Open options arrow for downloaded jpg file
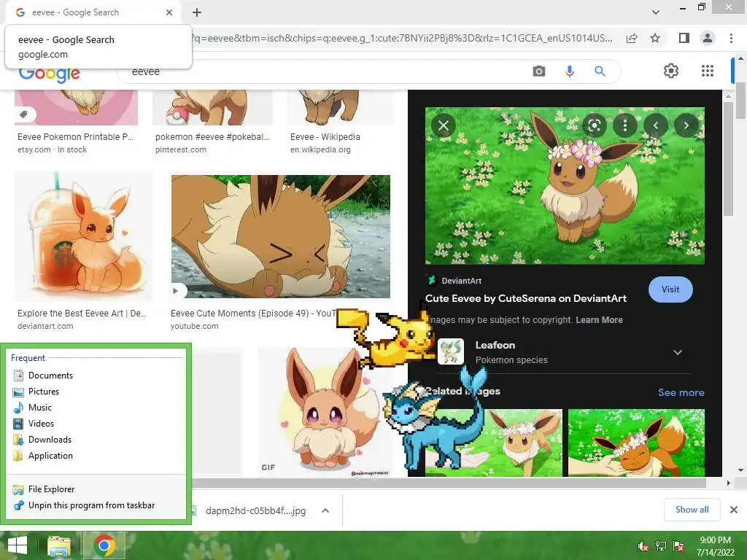This screenshot has height=560, width=747. 325,510
